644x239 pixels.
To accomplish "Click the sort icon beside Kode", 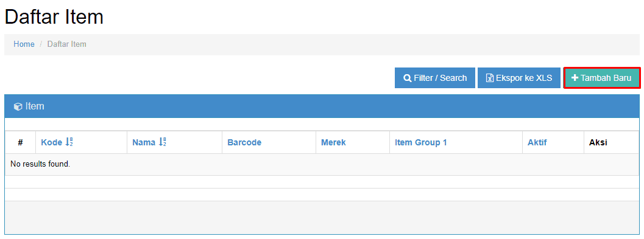I will [69, 142].
